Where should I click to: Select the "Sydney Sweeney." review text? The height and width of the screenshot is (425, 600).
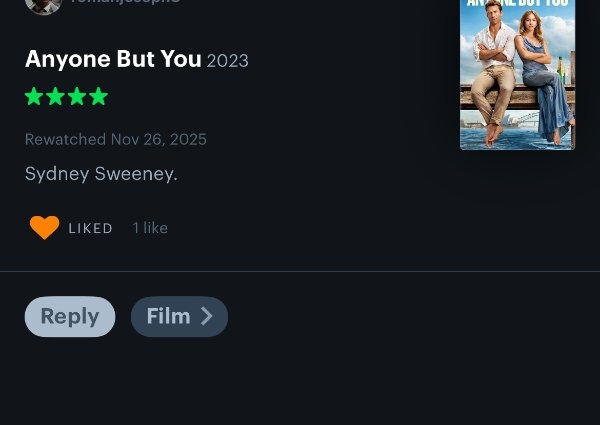point(101,174)
